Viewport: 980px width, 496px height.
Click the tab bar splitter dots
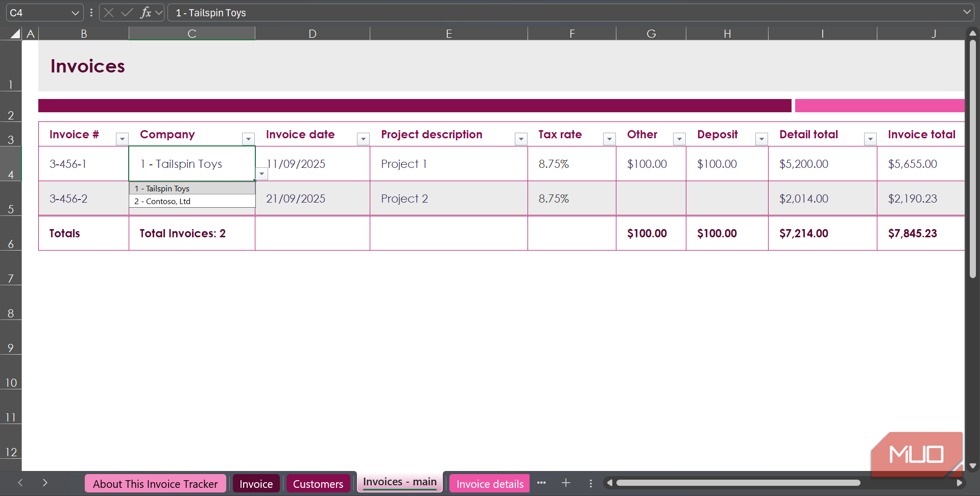click(x=591, y=483)
